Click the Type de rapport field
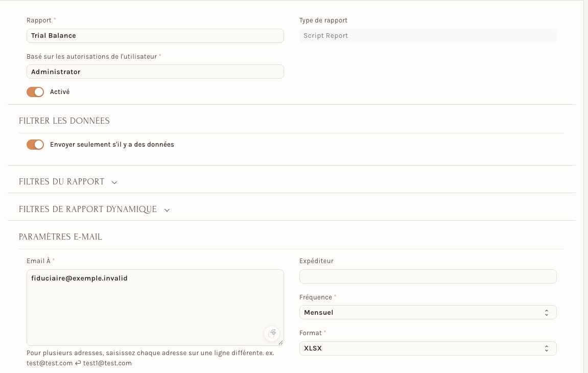588x373 pixels. tap(428, 36)
